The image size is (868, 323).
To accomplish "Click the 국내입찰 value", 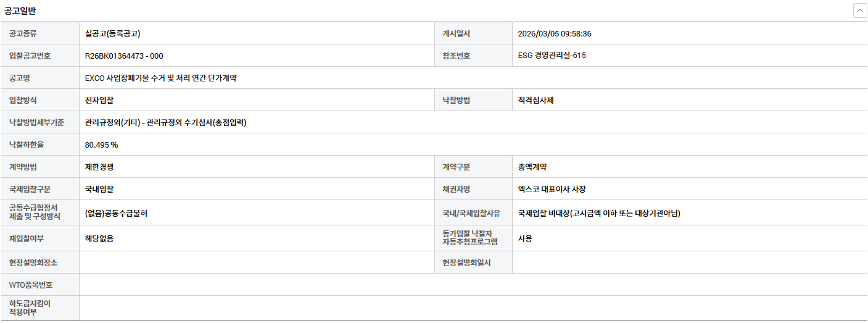I will coord(99,189).
